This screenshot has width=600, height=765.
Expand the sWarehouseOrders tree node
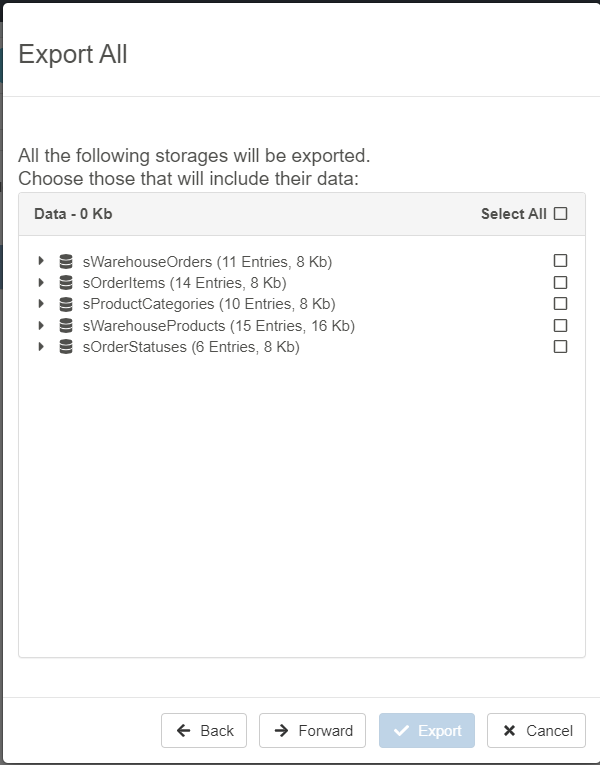41,261
